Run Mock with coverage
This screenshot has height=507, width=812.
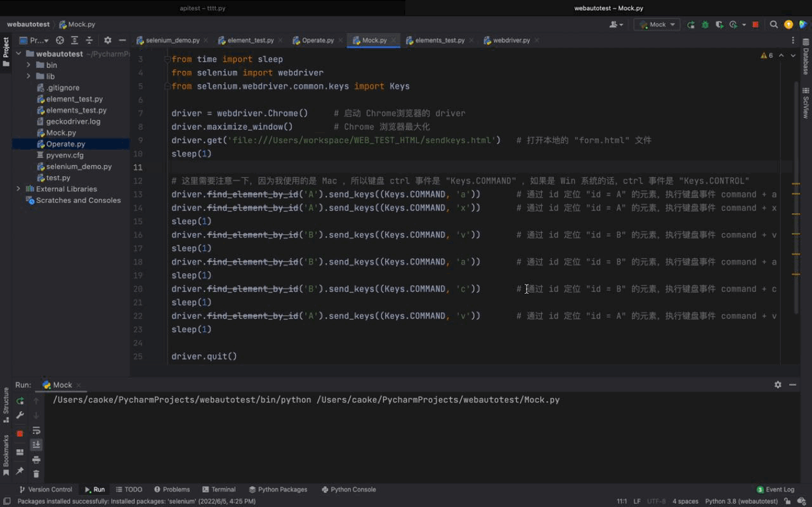[719, 25]
